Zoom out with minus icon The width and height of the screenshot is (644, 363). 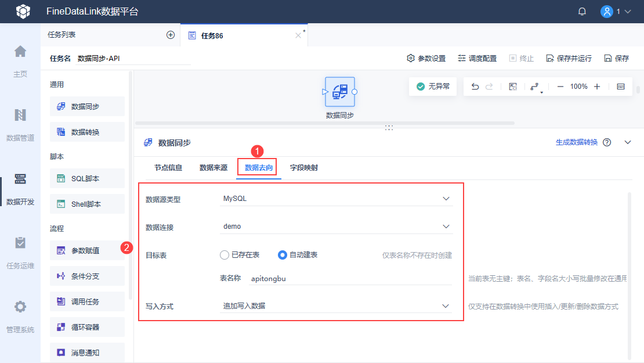coord(560,87)
